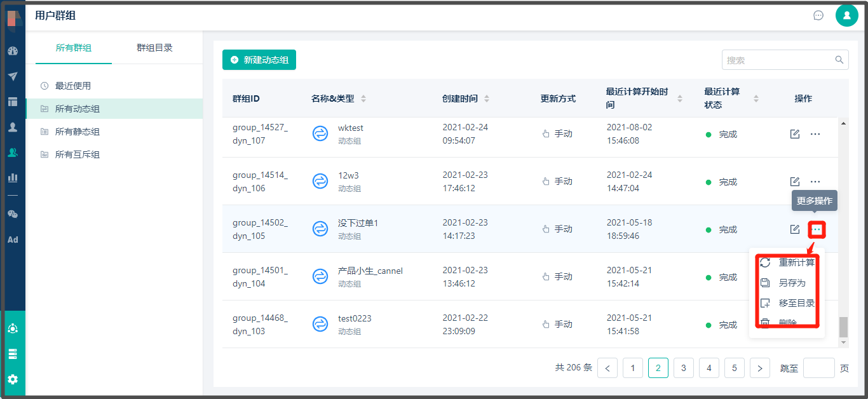Viewport: 868px width, 399px height.
Task: Click the sync icon of the 12w3 row
Action: pos(320,181)
